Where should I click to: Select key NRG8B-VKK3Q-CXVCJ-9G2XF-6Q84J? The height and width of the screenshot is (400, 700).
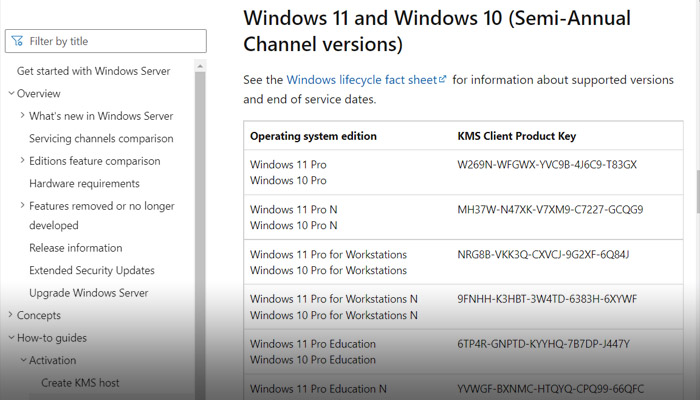(x=543, y=254)
